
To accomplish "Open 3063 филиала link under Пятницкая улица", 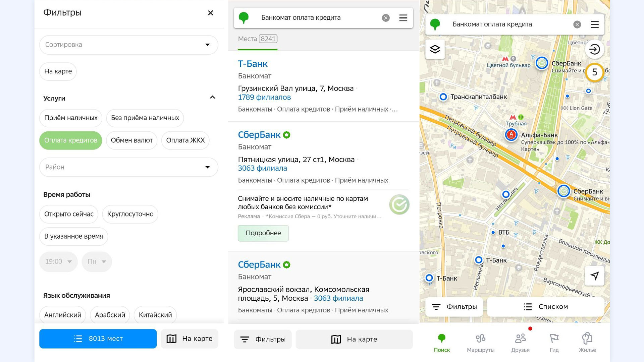I will (262, 168).
